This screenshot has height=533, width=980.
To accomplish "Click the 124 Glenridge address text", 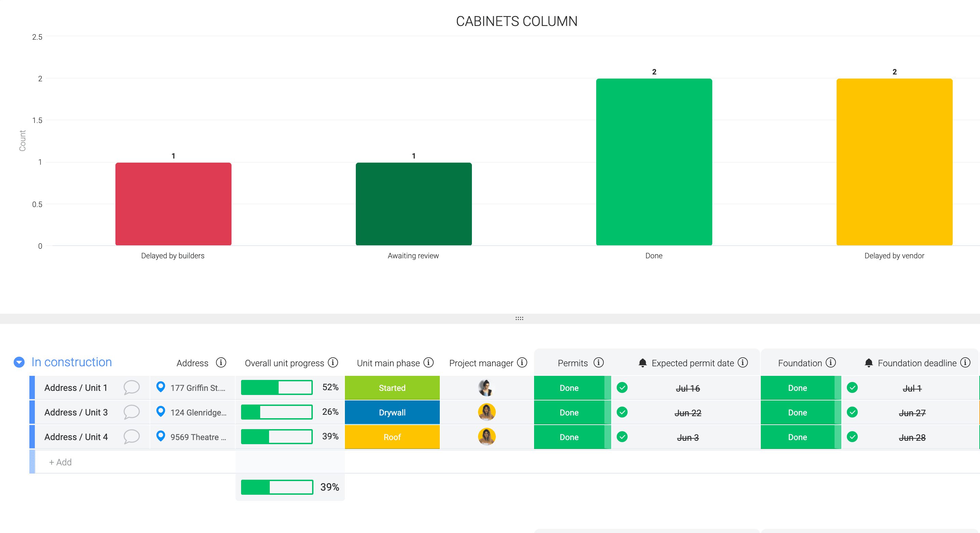I will 198,413.
